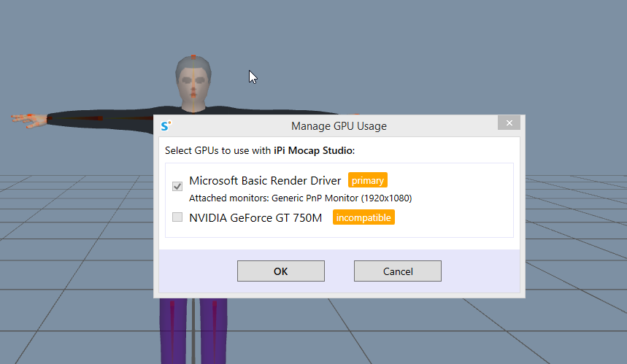The width and height of the screenshot is (627, 364).
Task: Enable the NVIDIA GeForce GT 750M checkbox
Action: tap(177, 217)
